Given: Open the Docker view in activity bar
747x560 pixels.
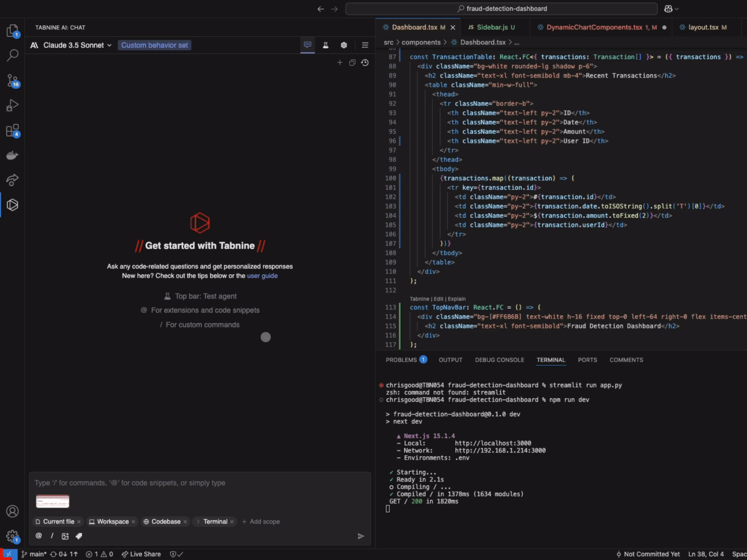Looking at the screenshot, I should (12, 155).
